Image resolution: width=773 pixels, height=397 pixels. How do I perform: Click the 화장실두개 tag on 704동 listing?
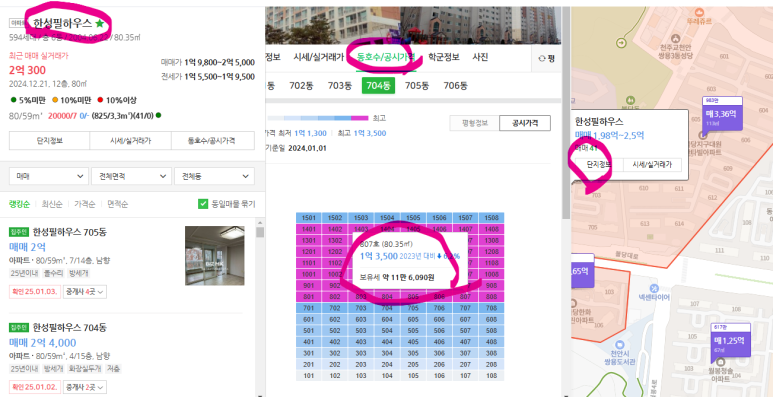pyautogui.click(x=85, y=368)
